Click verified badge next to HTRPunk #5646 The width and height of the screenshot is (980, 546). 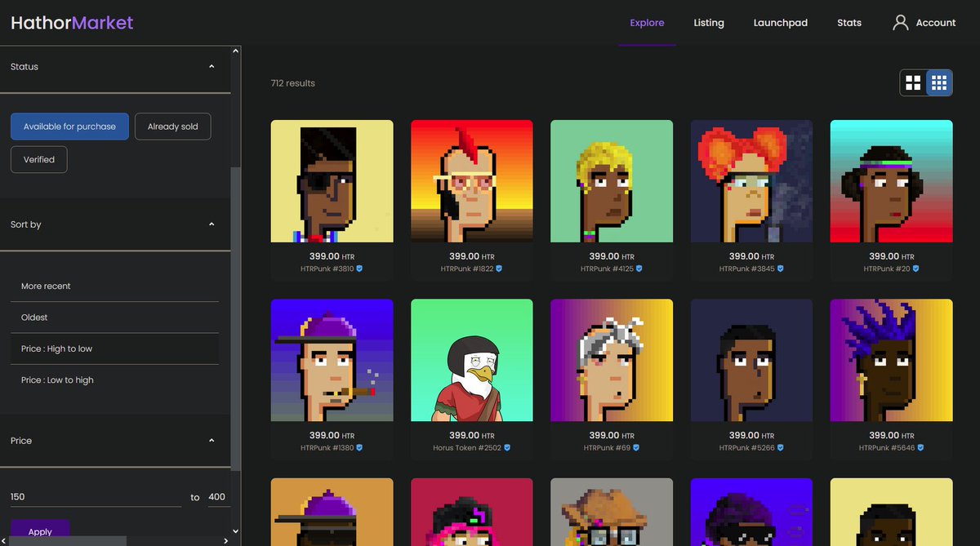click(920, 448)
